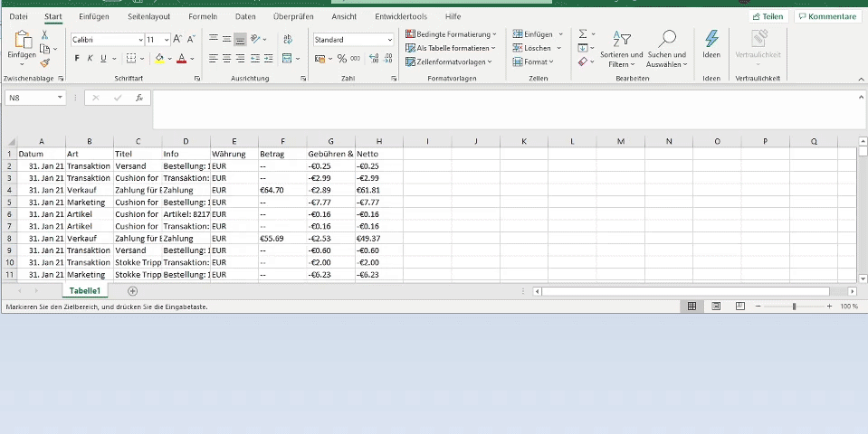Click the format painter brush icon
The image size is (868, 434).
click(x=45, y=63)
